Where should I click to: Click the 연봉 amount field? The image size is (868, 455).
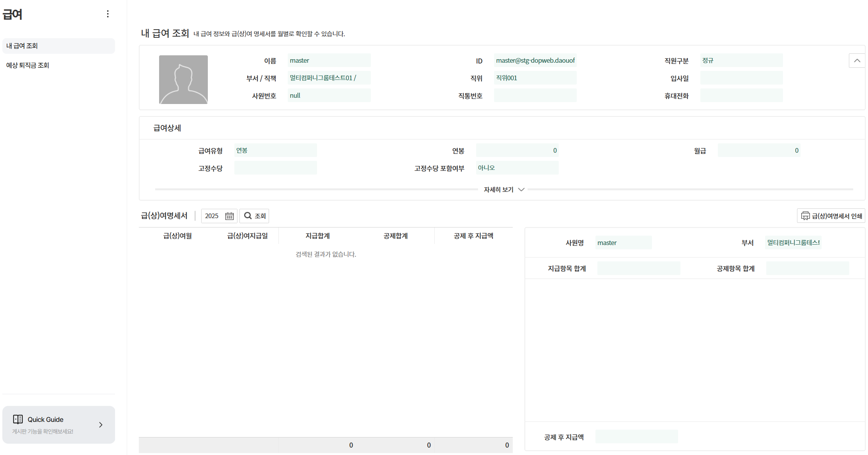(x=517, y=150)
